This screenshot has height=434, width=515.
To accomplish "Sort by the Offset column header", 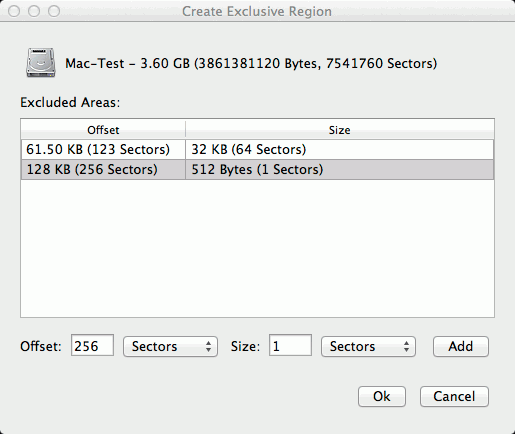I will coord(103,130).
